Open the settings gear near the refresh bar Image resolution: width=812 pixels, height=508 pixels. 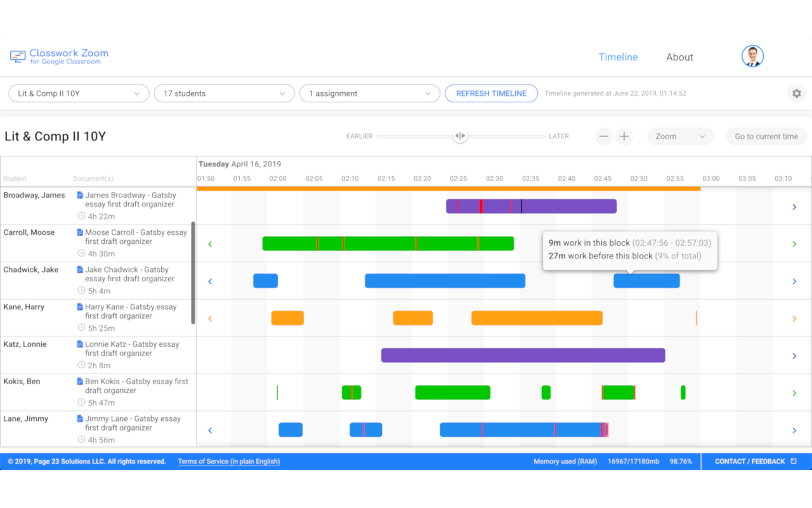797,93
